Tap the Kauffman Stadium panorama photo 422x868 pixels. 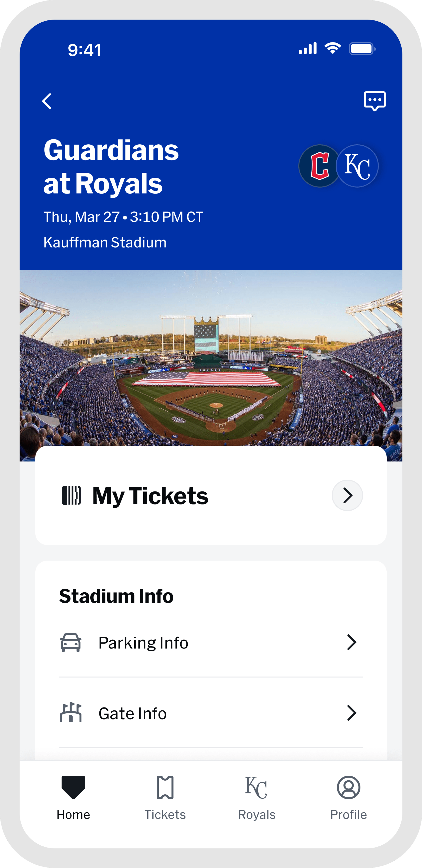211,357
